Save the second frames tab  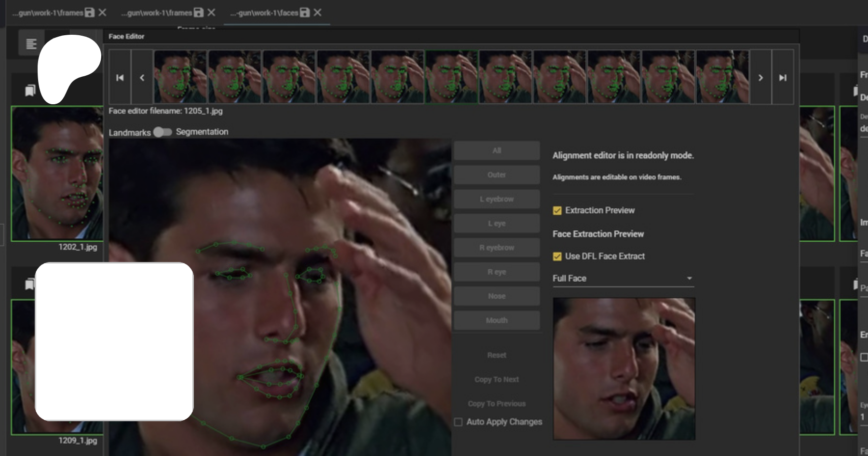tap(199, 13)
